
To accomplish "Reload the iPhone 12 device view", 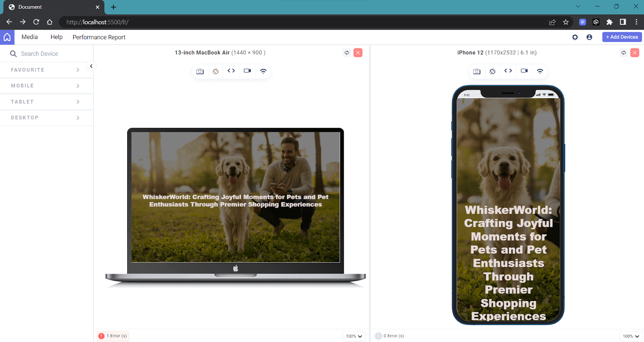I will (623, 53).
